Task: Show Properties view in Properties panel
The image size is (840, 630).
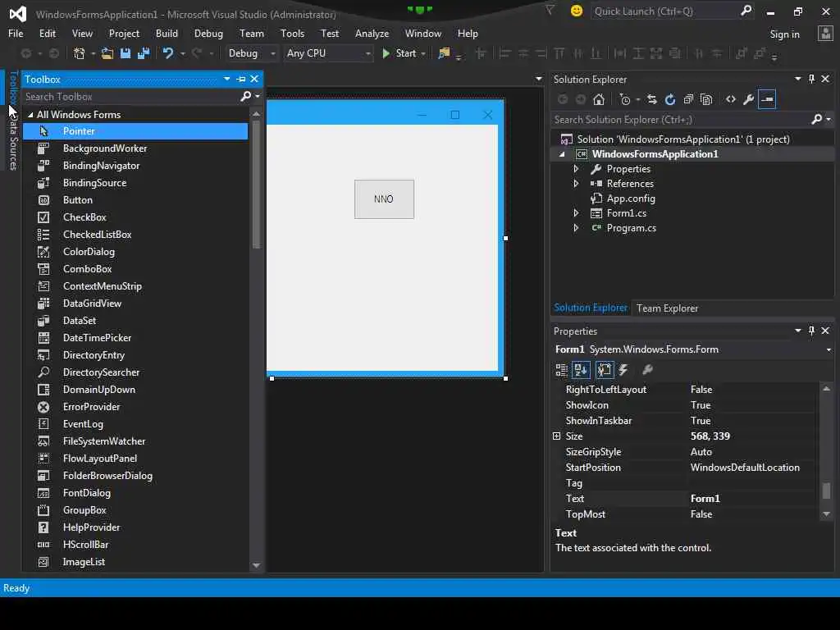Action: click(604, 370)
